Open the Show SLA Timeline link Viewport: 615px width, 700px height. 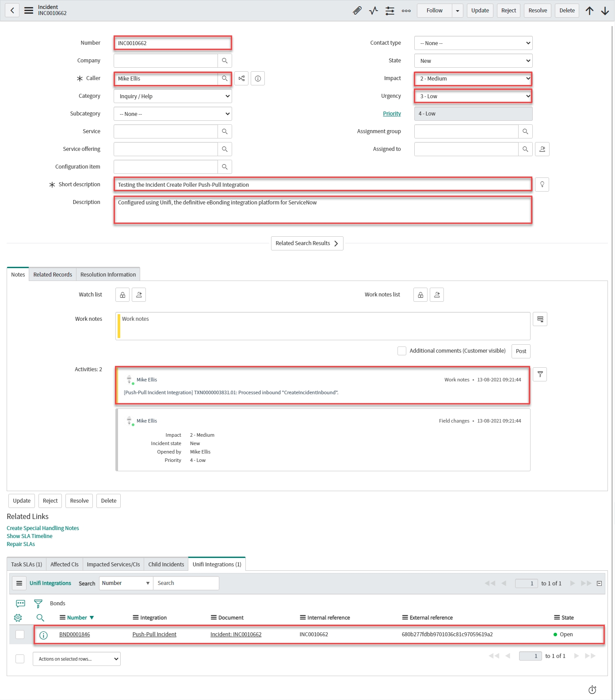pyautogui.click(x=30, y=536)
